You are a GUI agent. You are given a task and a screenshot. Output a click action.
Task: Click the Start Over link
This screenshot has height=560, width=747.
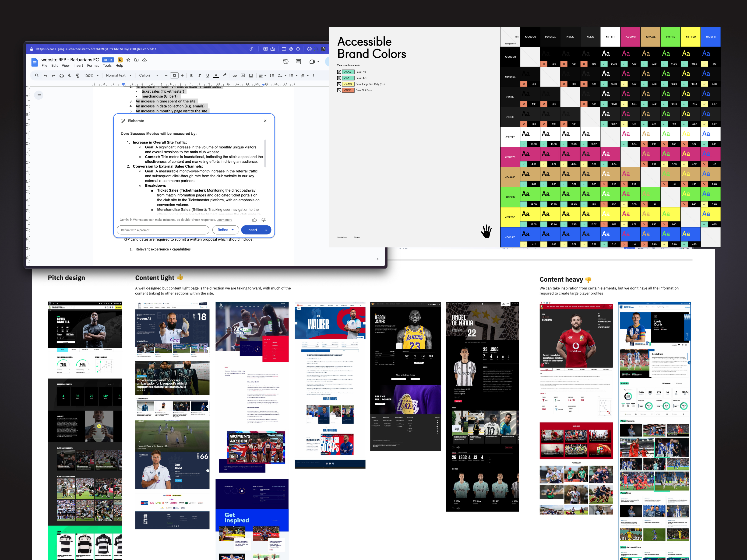pos(342,238)
